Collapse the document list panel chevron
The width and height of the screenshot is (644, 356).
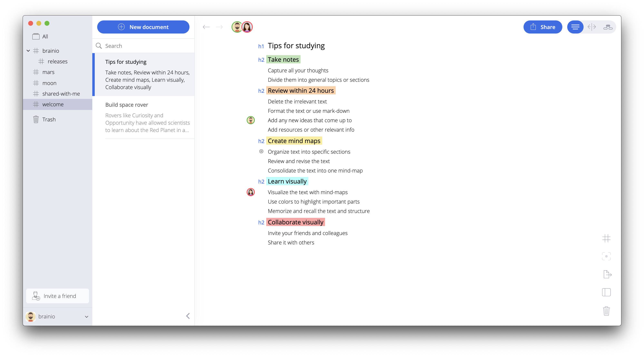tap(188, 316)
